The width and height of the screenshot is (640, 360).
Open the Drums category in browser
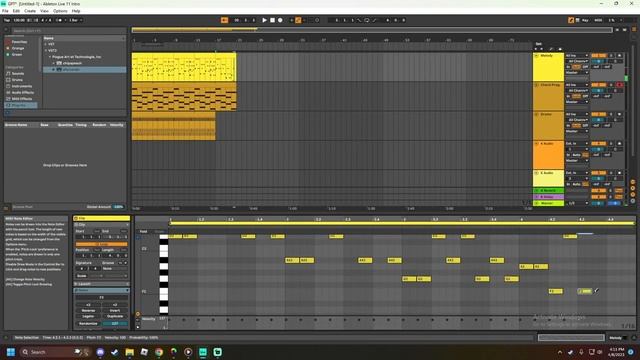point(17,80)
